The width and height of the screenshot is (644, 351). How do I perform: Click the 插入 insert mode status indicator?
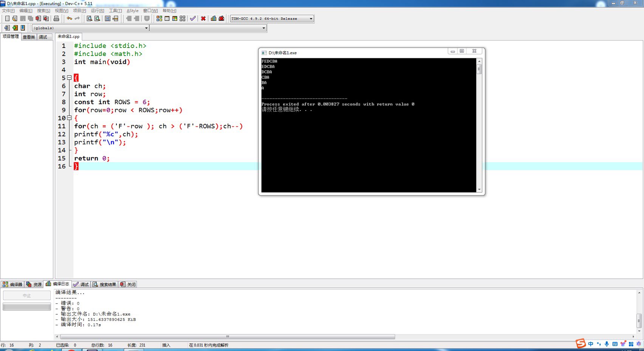point(166,345)
